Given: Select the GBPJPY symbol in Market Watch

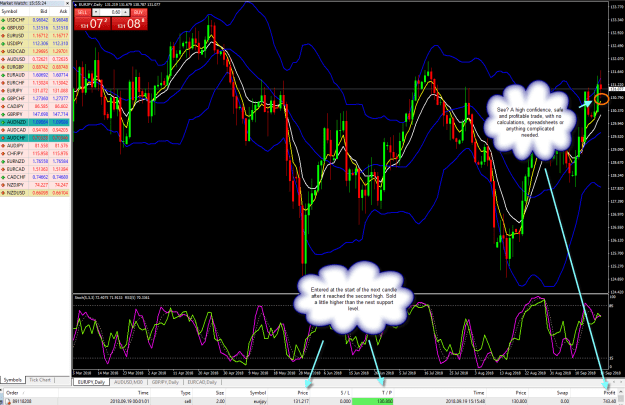Looking at the screenshot, I should 15,114.
